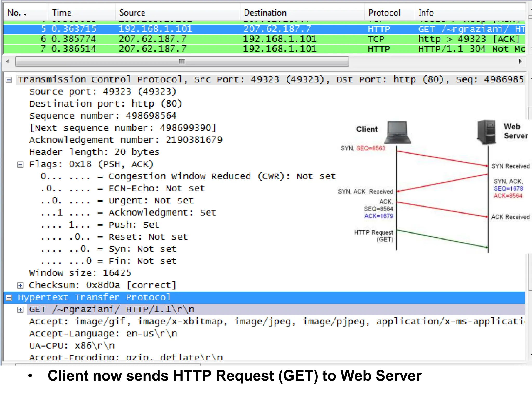Select the Hypertext Transfer Protocol line

click(264, 297)
